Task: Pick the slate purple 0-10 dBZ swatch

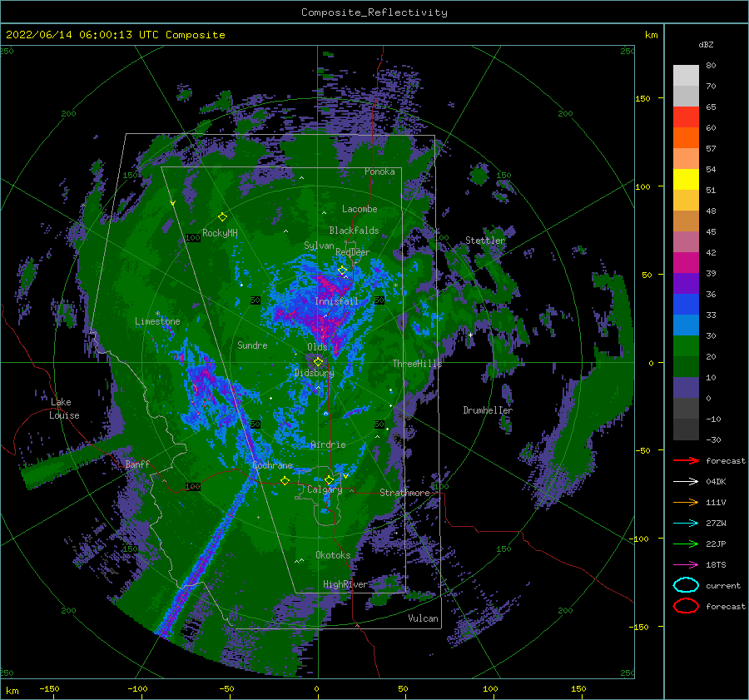Action: [686, 388]
